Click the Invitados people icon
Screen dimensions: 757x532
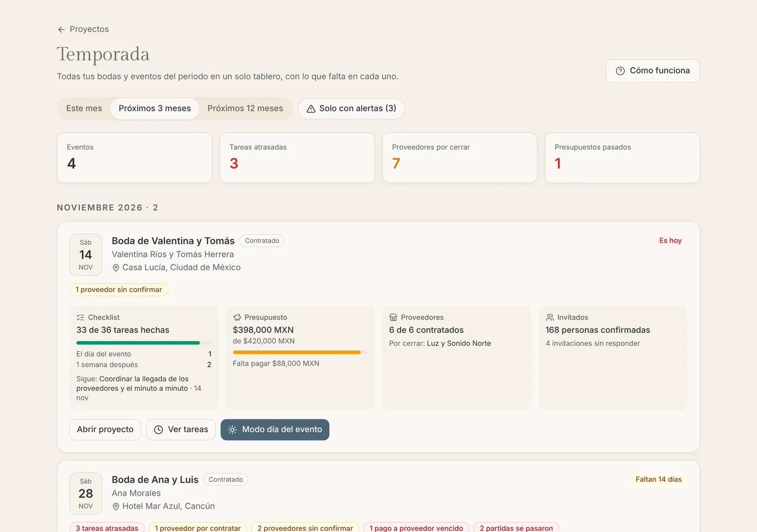tap(550, 317)
